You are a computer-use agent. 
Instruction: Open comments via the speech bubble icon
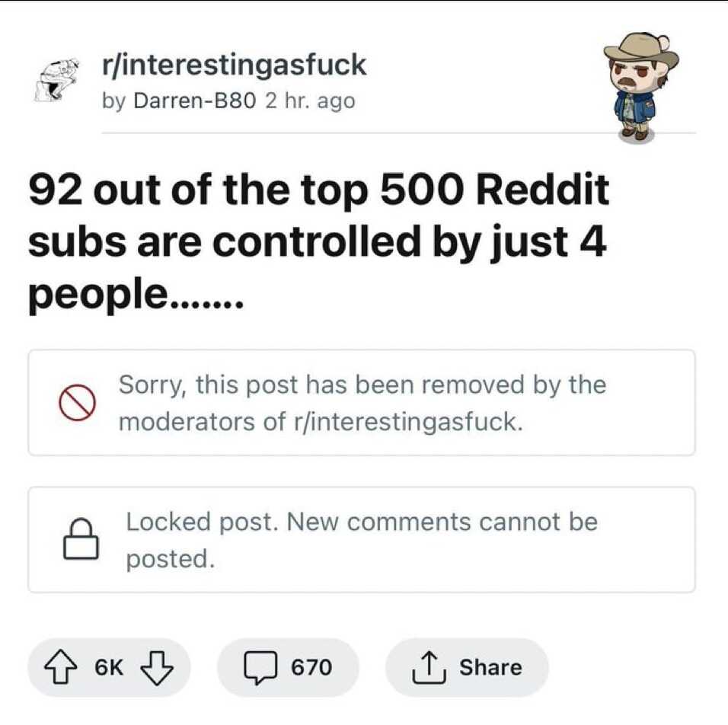point(261,668)
